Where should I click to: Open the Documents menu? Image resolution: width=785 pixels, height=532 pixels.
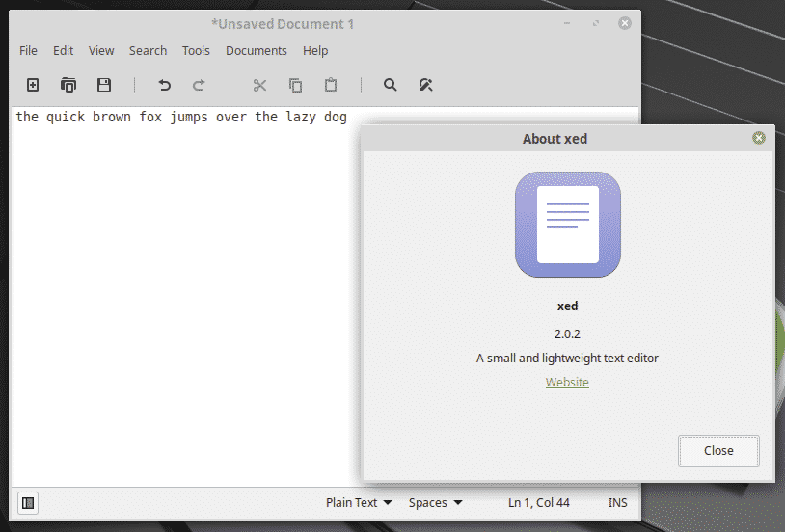[256, 50]
